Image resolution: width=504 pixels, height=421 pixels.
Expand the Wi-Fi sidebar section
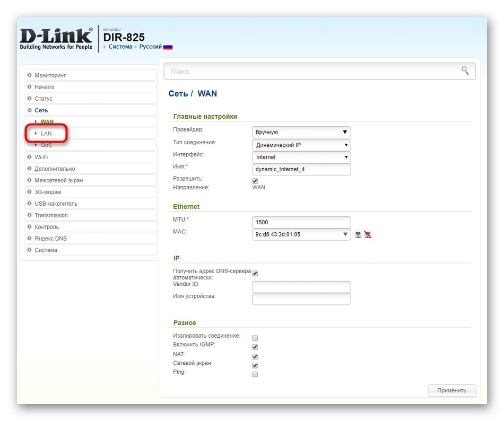point(90,157)
